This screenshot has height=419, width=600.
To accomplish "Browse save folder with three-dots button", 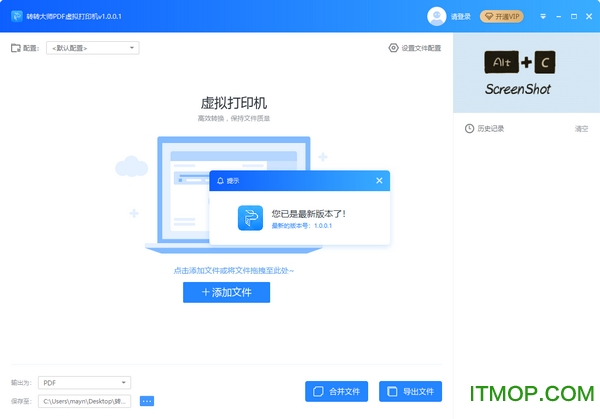I will 147,401.
